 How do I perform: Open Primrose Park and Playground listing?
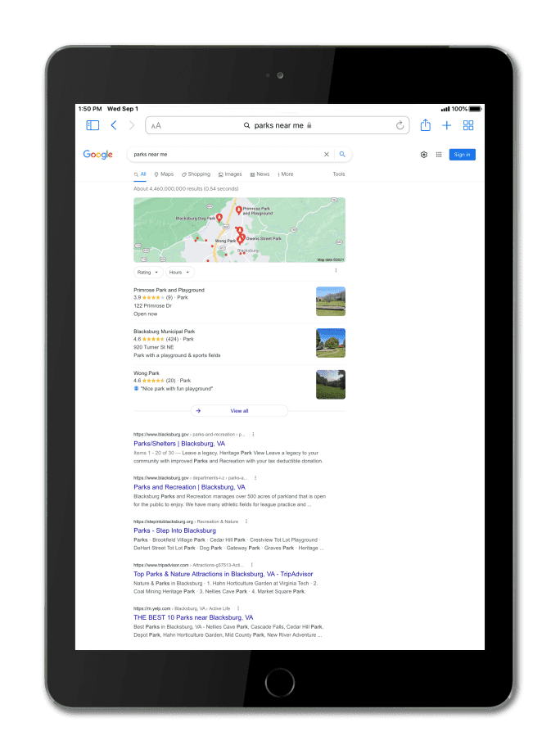[x=169, y=290]
